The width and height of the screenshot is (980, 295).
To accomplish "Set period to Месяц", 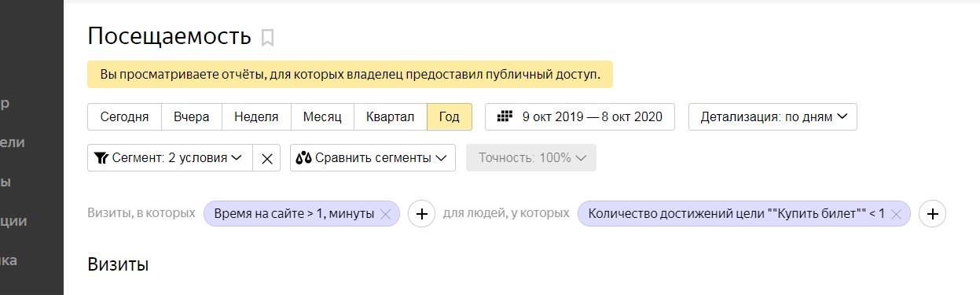I will pos(322,117).
